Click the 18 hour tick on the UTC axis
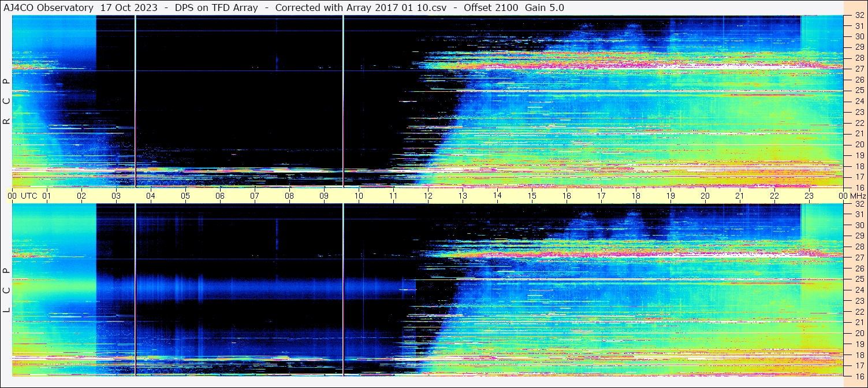868x388 pixels. (x=636, y=196)
